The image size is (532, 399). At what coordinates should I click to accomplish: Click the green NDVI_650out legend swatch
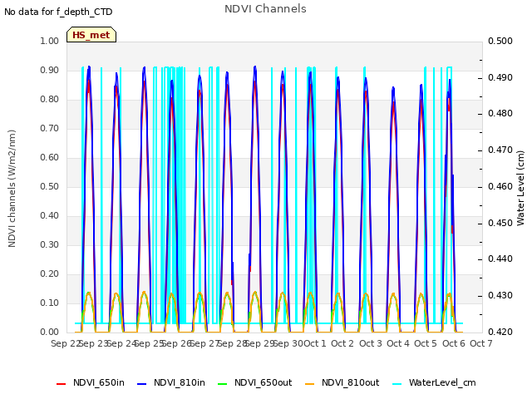(222, 384)
